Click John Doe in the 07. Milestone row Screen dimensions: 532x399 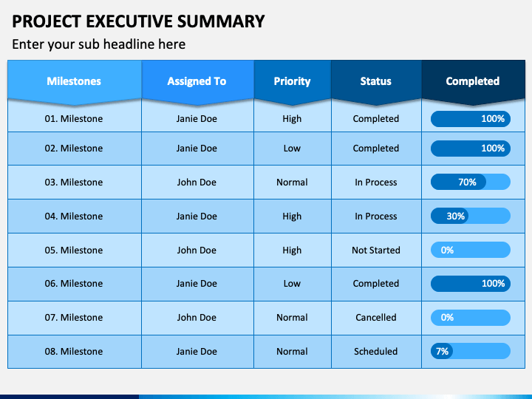coord(197,318)
